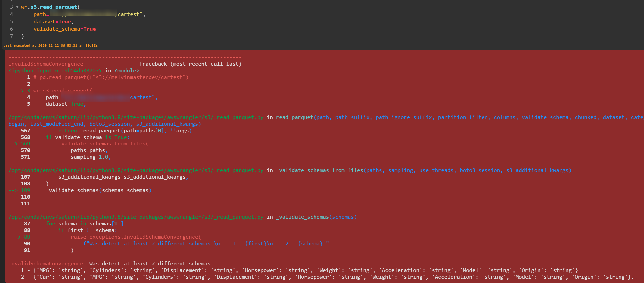Click "for schema in schemas[1:]:" on line 87
This screenshot has width=644, height=283.
(86, 224)
